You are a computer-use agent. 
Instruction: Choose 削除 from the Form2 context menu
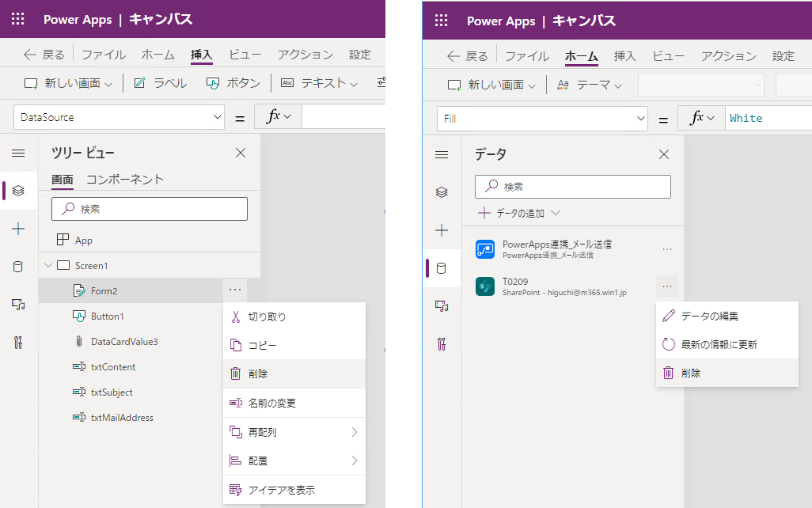[x=294, y=374]
